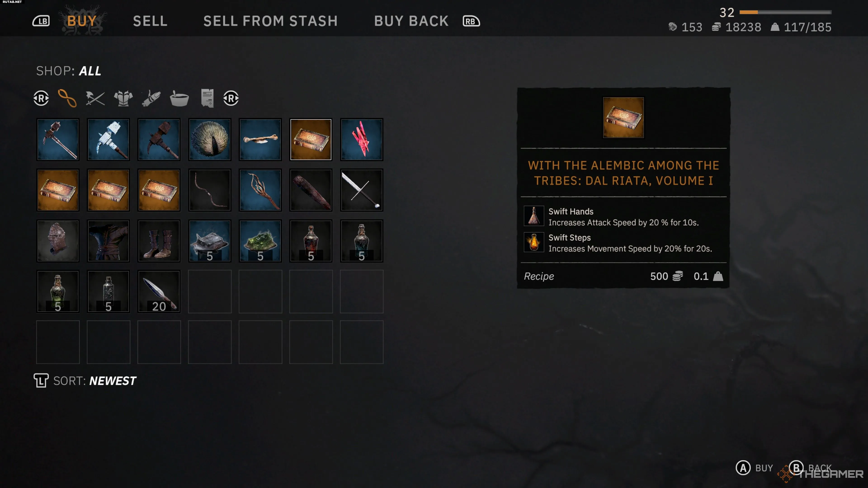Cycle filter right with the R-stick icon
This screenshot has height=488, width=868.
(231, 98)
